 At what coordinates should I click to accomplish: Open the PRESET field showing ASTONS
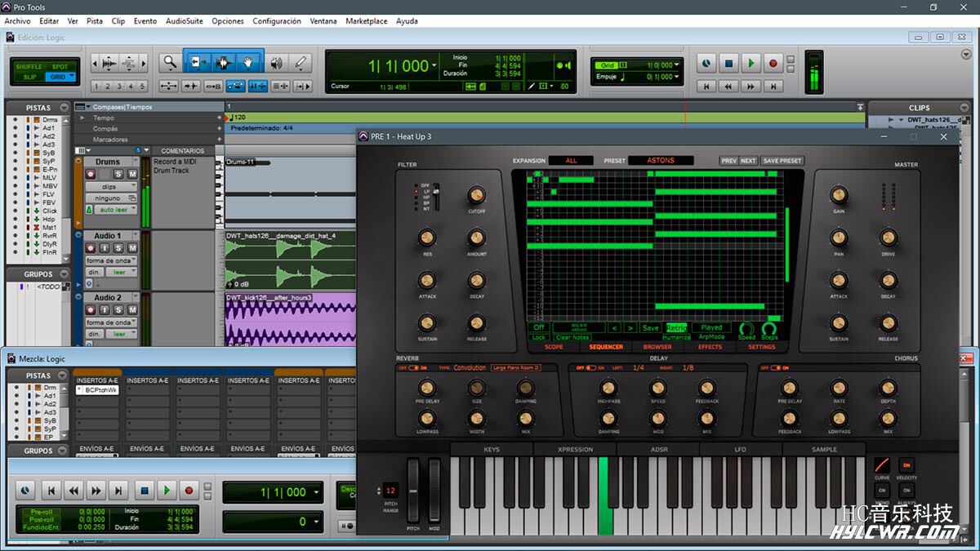tap(661, 161)
